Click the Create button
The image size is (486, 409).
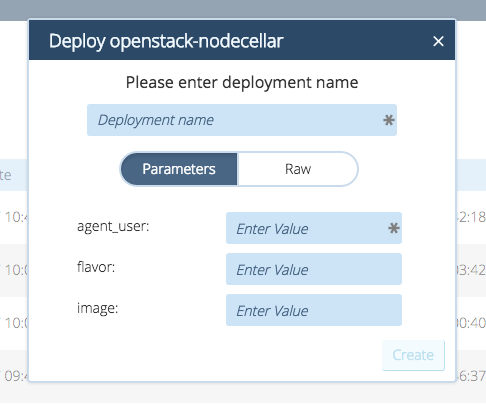click(413, 355)
